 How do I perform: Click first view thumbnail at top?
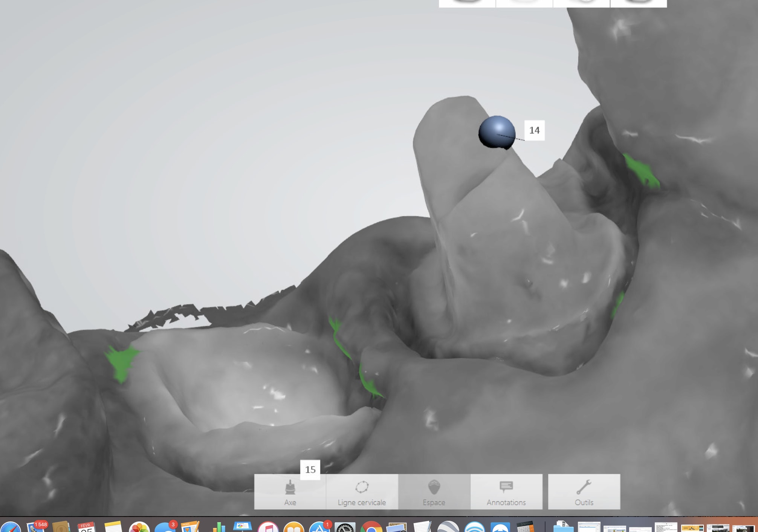pos(467,3)
